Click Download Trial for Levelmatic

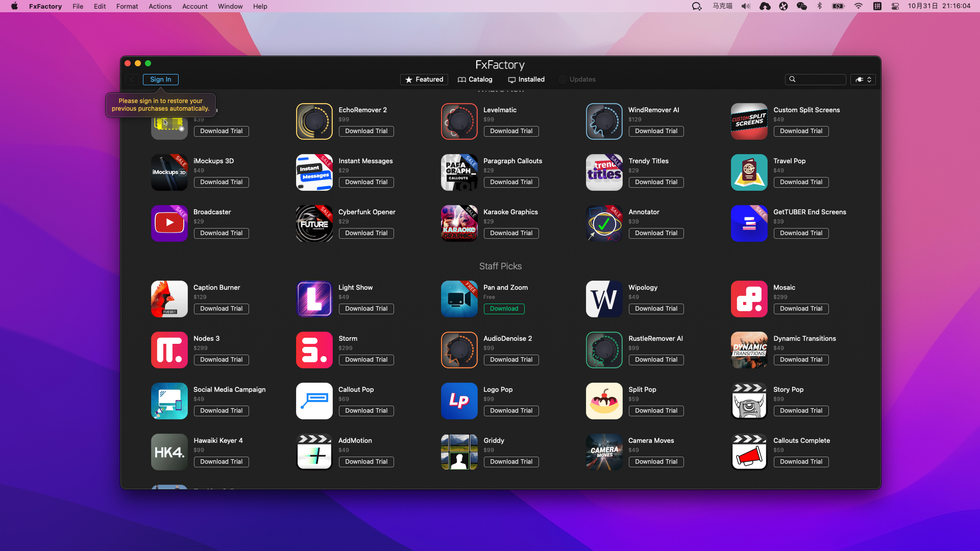[x=511, y=131]
